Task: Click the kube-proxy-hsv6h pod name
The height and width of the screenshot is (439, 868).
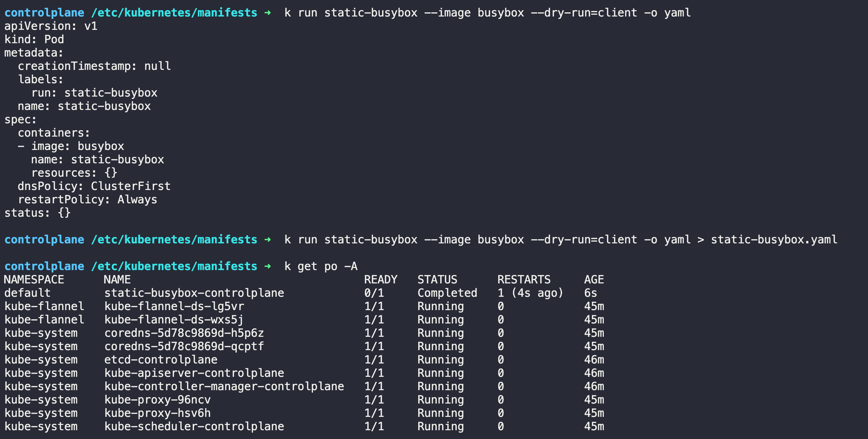Action: (x=158, y=413)
